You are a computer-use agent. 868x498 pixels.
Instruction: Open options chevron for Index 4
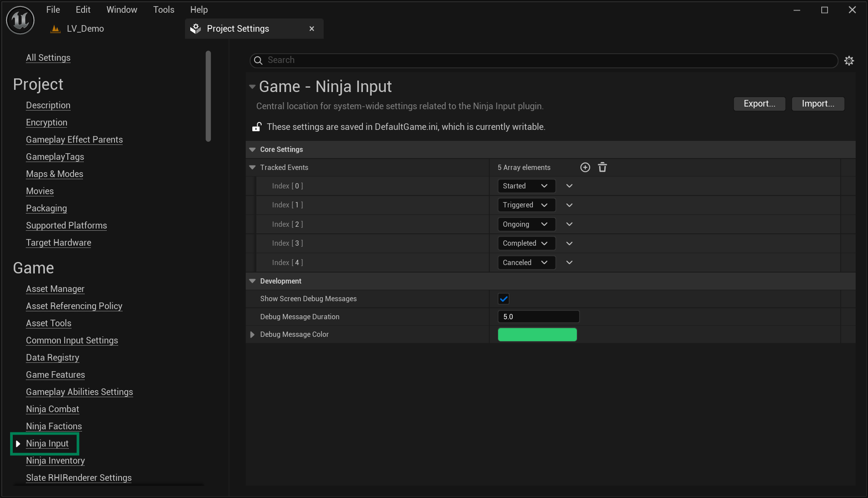coord(569,262)
